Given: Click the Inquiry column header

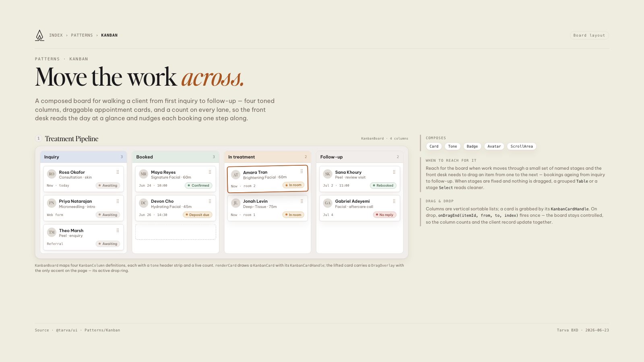Looking at the screenshot, I should (84, 157).
